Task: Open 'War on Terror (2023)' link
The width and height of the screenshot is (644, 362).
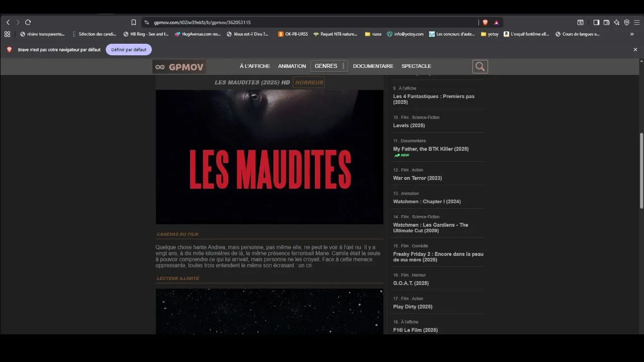Action: [x=418, y=178]
